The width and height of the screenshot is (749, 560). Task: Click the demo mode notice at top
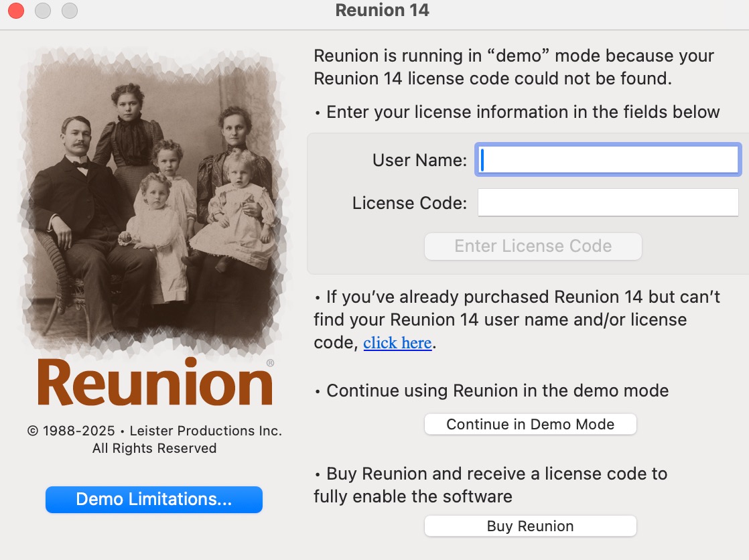(x=514, y=67)
